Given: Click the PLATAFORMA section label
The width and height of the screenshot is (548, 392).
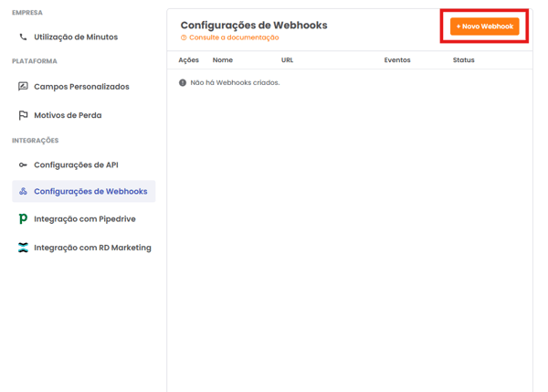Looking at the screenshot, I should point(35,61).
